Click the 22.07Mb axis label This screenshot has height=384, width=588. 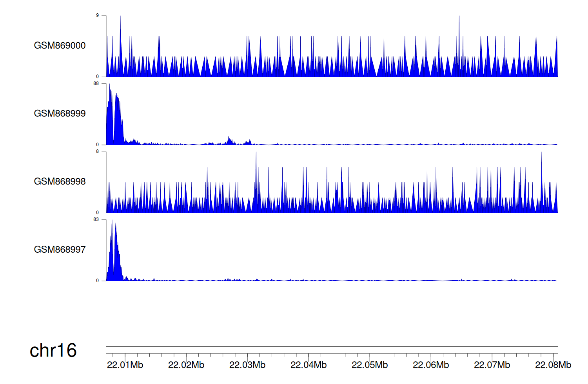coord(492,365)
